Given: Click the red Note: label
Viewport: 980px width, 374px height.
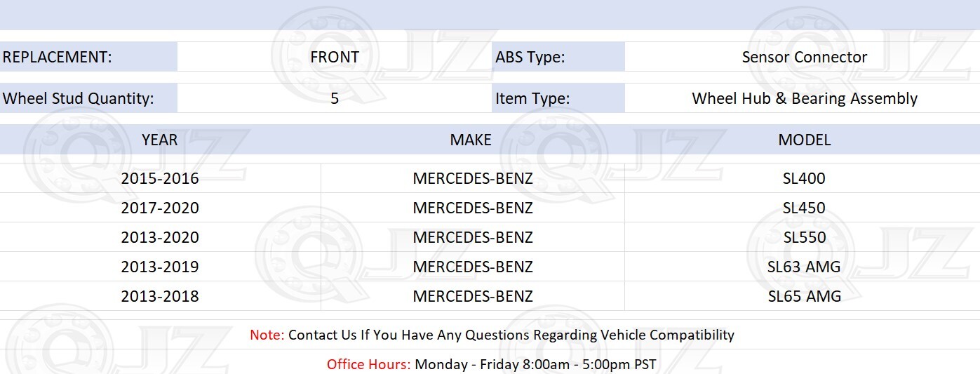Looking at the screenshot, I should pyautogui.click(x=267, y=335).
